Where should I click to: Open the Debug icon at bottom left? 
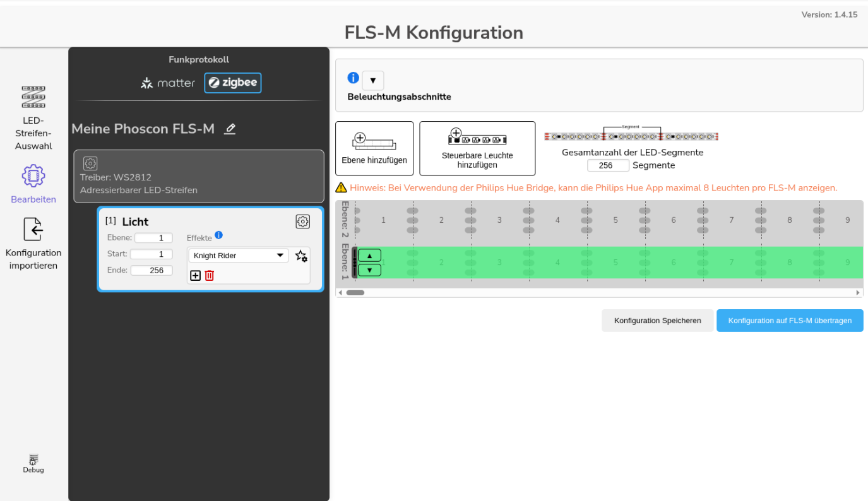[x=33, y=459]
